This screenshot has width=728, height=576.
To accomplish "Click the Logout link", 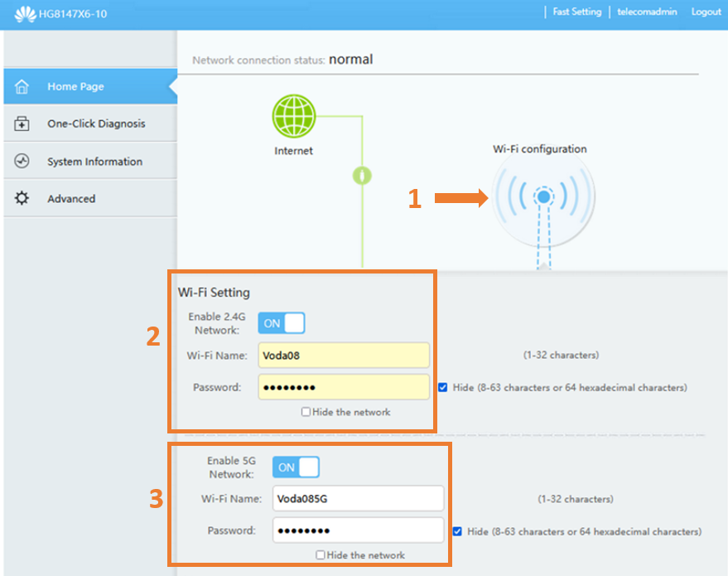I will (706, 12).
